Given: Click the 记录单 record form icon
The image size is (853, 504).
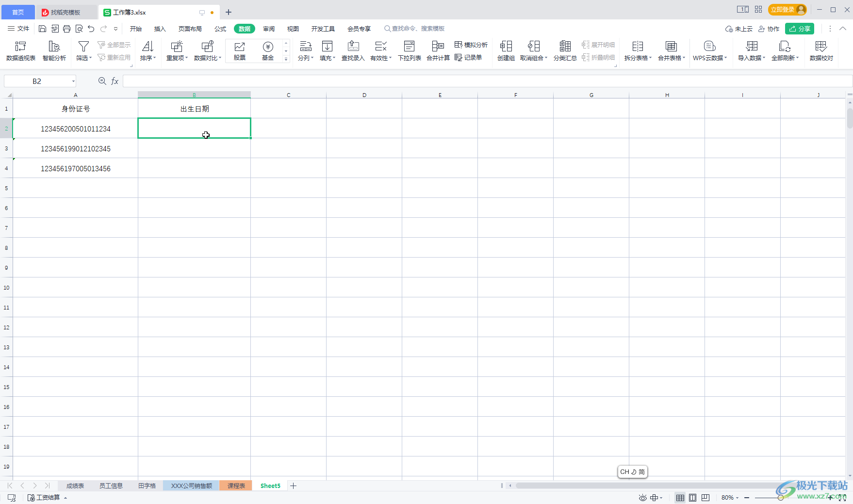Looking at the screenshot, I should pyautogui.click(x=468, y=57).
